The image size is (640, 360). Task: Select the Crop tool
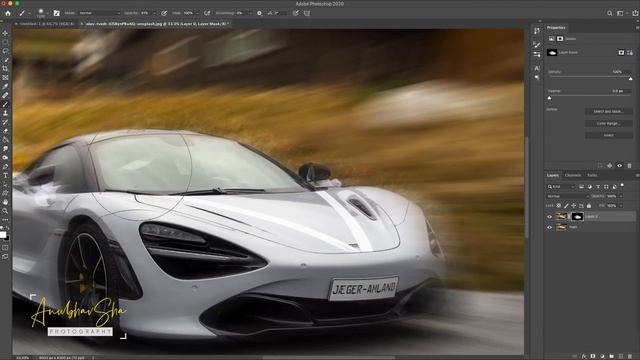pyautogui.click(x=5, y=69)
